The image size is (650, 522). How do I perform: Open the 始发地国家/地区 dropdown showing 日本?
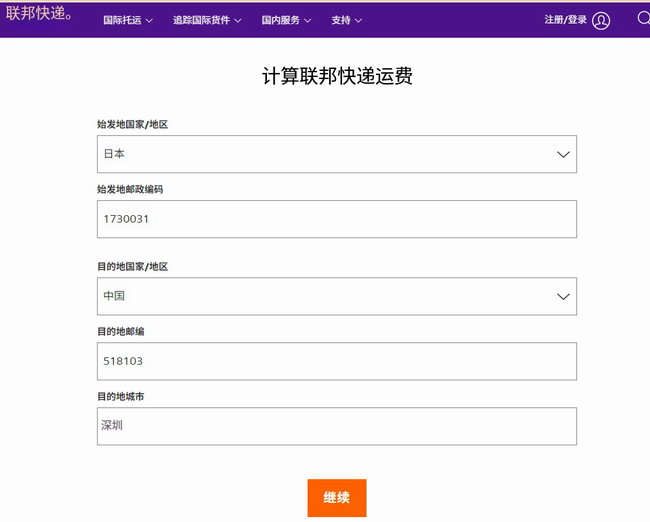point(337,154)
